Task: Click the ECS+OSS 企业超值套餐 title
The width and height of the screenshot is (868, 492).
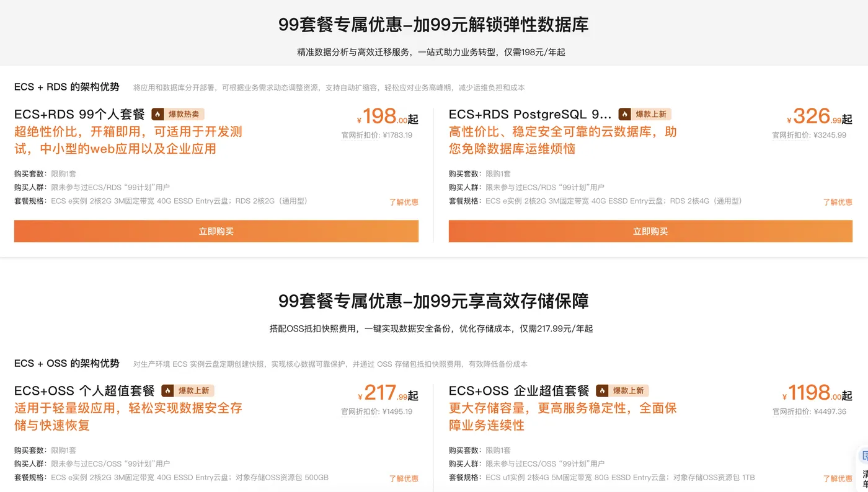Action: click(520, 390)
